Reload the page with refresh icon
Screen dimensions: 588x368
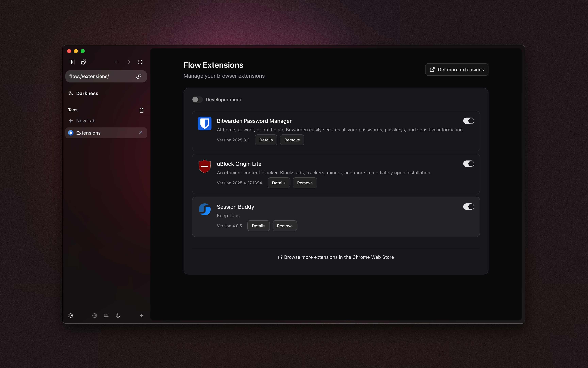point(140,62)
